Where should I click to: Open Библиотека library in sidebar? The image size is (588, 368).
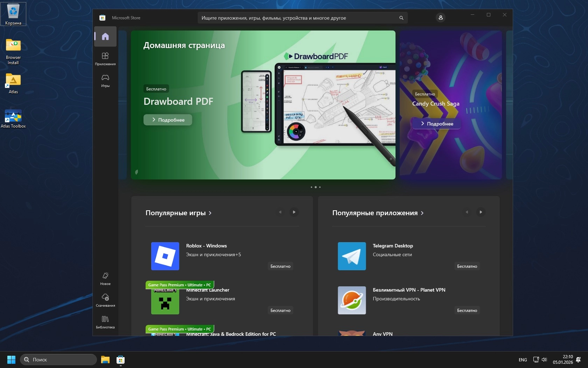105,322
